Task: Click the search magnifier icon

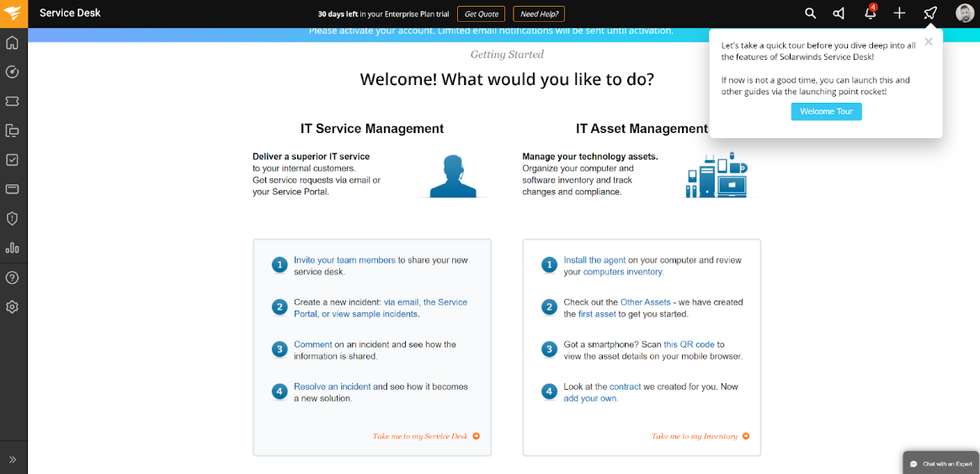Action: pyautogui.click(x=810, y=13)
